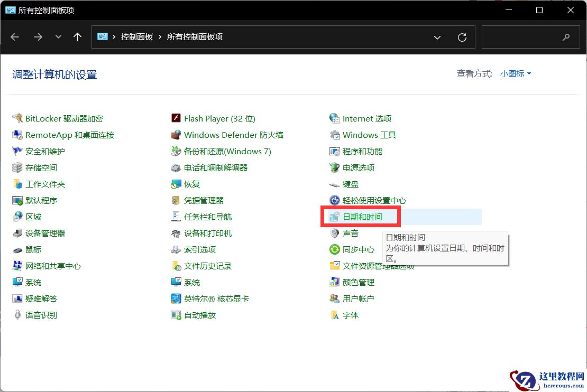Launch 电源选项 (Power Options)
The width and height of the screenshot is (587, 392).
(x=358, y=167)
